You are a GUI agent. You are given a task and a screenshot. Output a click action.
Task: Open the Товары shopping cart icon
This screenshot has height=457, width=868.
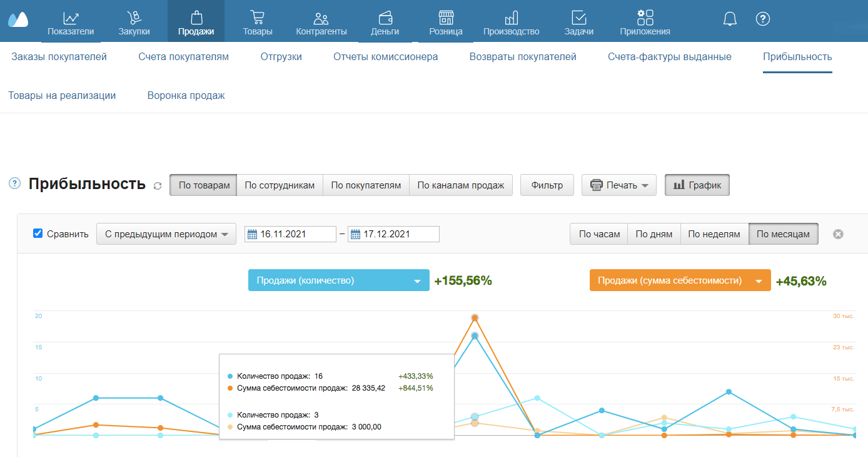point(257,18)
